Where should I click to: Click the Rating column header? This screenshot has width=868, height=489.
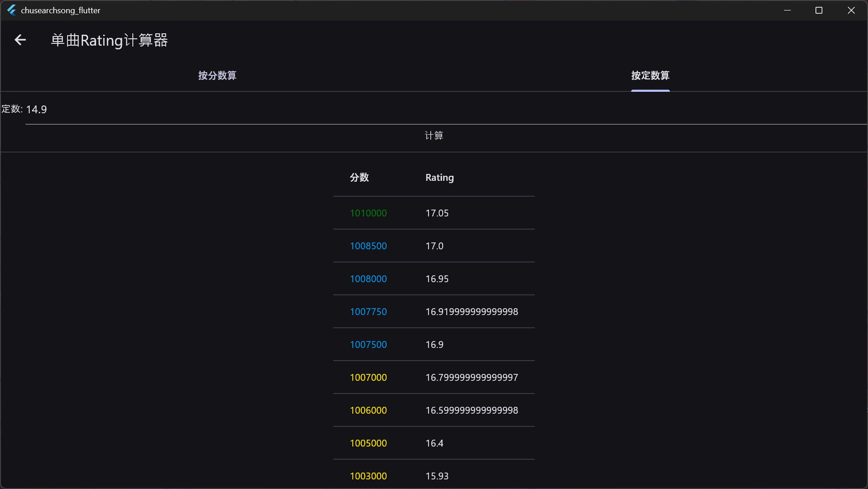(x=439, y=178)
